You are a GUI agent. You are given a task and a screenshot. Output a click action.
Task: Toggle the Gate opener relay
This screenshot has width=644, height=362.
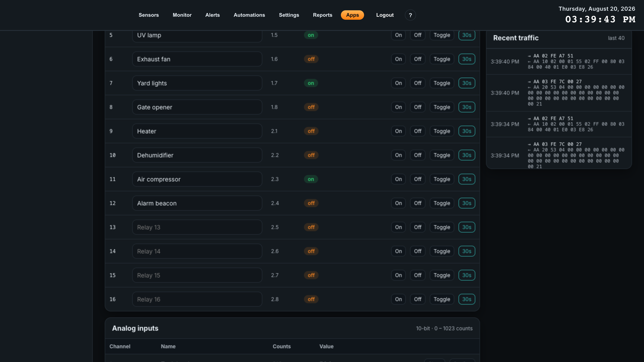coord(442,107)
